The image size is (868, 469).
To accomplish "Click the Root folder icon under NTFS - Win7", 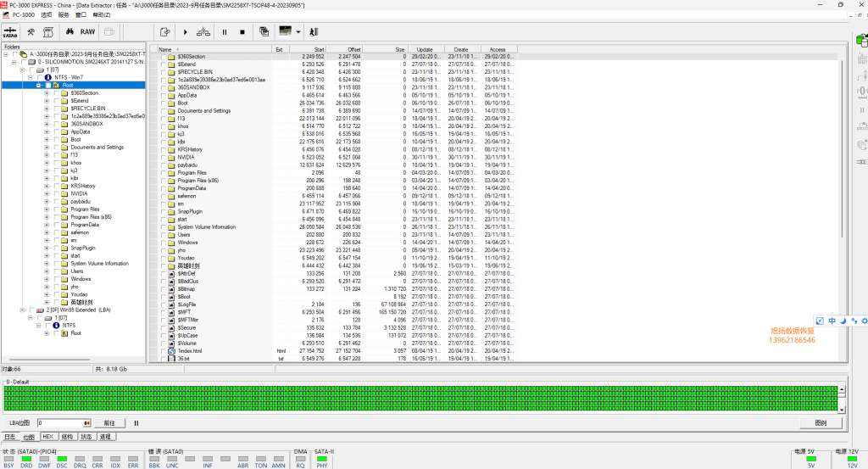I will (56, 86).
